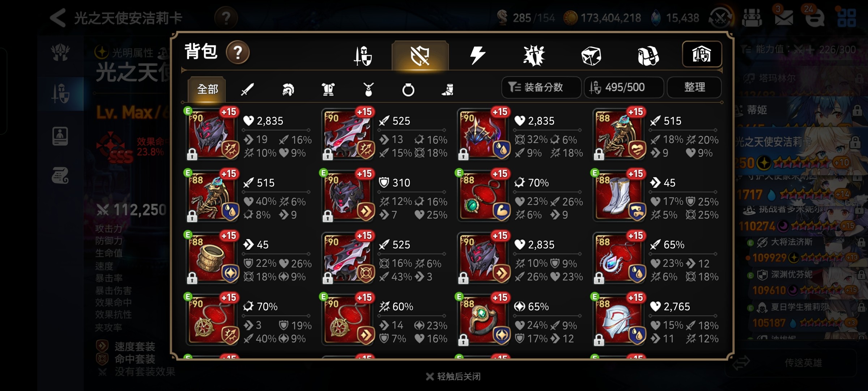
Task: Filter inventory by ring icon
Action: coord(408,89)
